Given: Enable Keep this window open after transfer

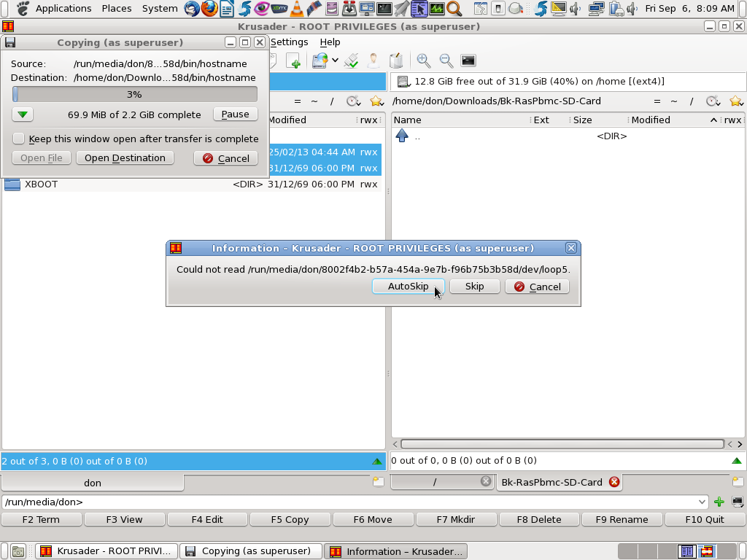Looking at the screenshot, I should point(19,139).
